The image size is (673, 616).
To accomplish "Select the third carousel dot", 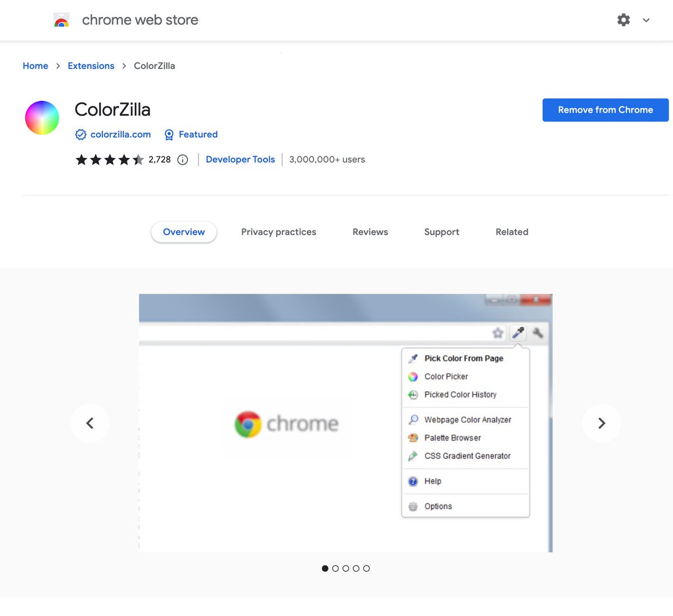I will (x=345, y=568).
